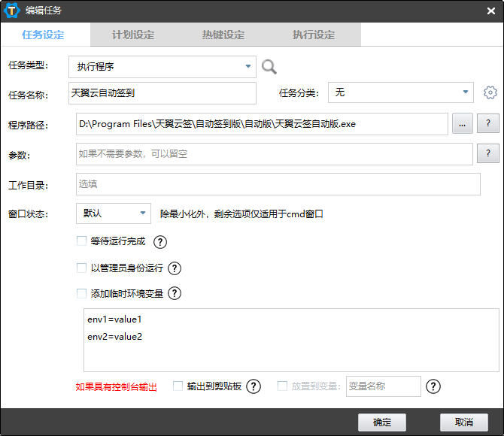This screenshot has height=436, width=504.
Task: Open 任务类型 dropdown showing 执行程序
Action: point(162,67)
